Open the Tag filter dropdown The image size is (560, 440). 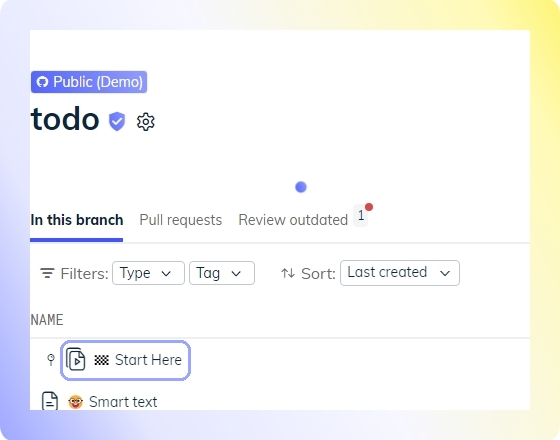click(x=222, y=273)
